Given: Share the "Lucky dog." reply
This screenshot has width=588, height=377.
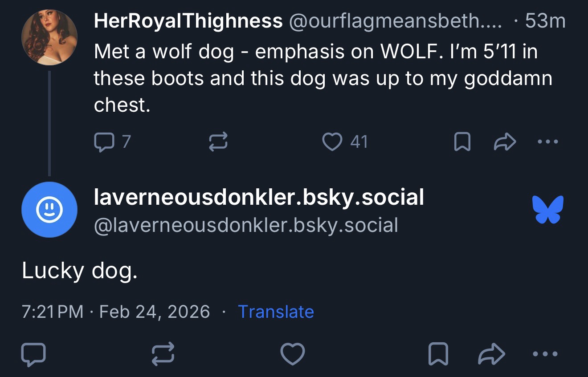Looking at the screenshot, I should click(x=491, y=354).
